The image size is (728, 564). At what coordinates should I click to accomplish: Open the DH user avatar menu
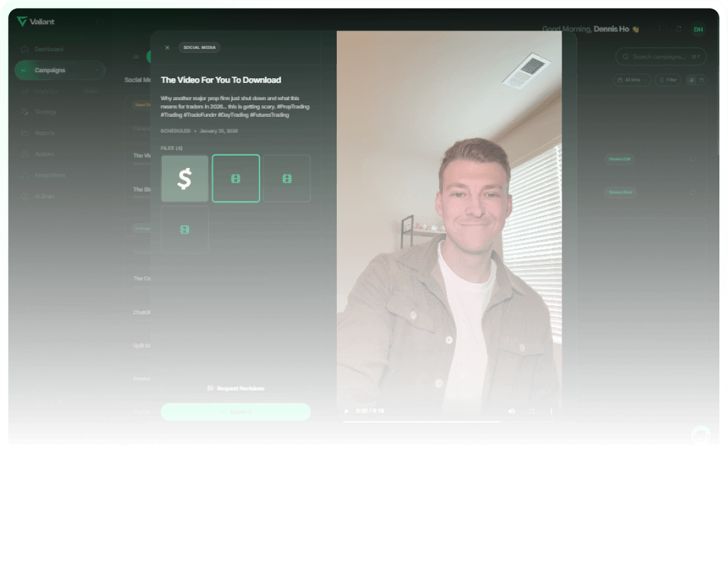698,29
